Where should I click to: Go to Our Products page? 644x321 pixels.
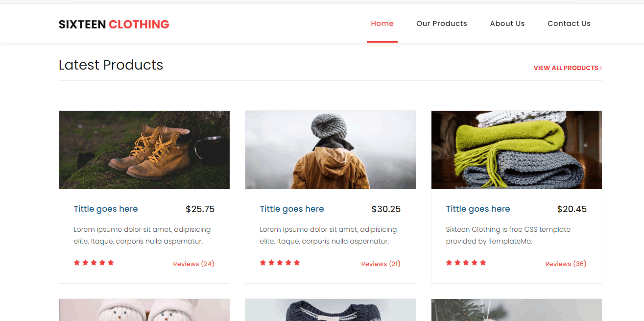click(441, 24)
